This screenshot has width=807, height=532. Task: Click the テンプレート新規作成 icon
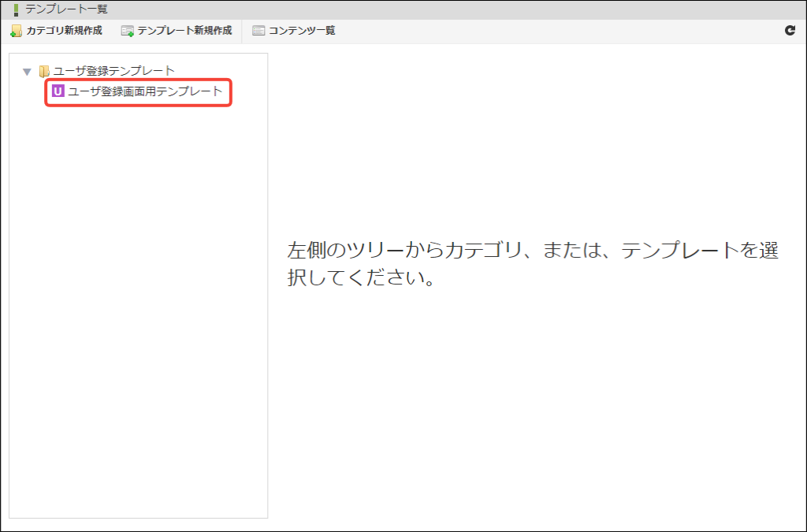[x=127, y=31]
